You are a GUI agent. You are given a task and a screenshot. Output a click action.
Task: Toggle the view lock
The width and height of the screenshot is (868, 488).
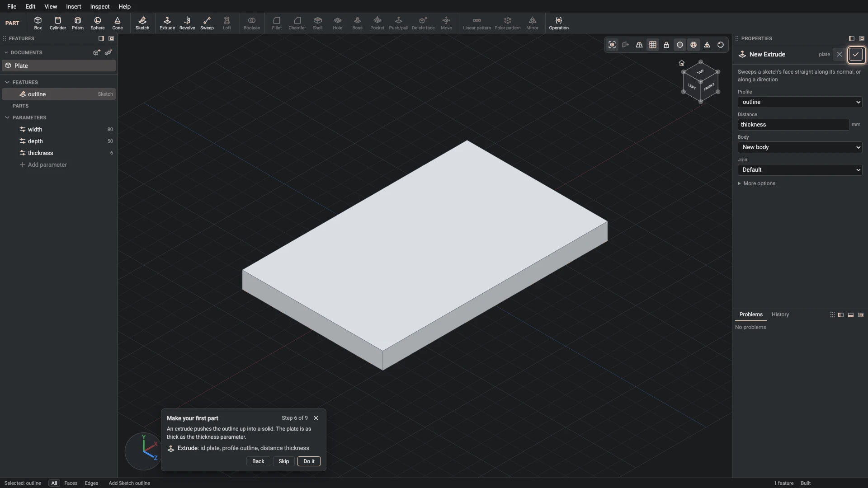(x=666, y=45)
